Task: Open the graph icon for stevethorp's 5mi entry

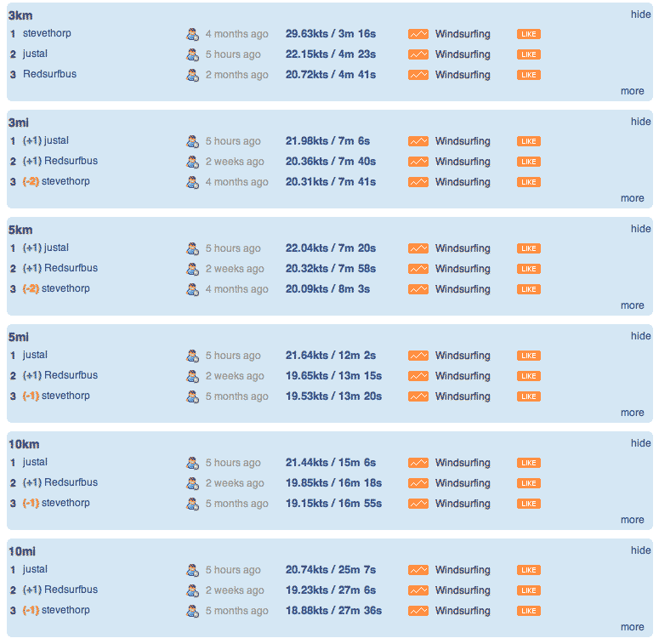Action: [418, 396]
